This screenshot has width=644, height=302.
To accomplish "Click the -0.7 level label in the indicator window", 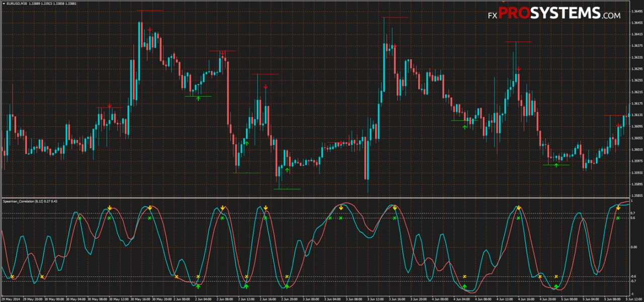I will (x=634, y=281).
